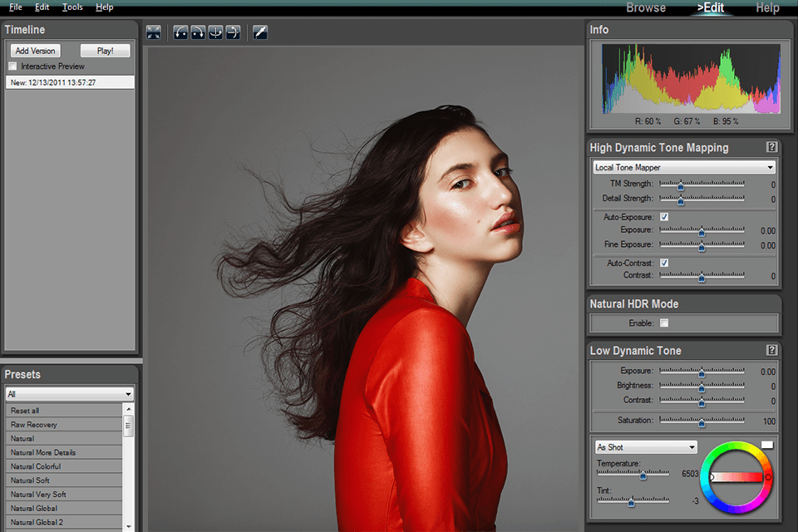Click the Add Version button
Viewport: 798px width, 532px height.
[35, 51]
